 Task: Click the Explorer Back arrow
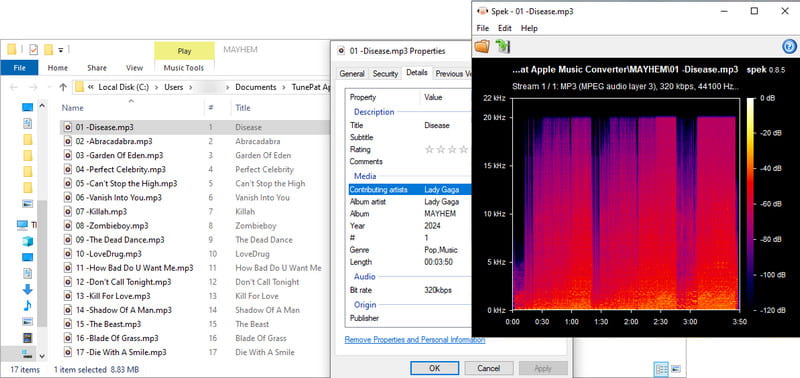click(x=14, y=87)
